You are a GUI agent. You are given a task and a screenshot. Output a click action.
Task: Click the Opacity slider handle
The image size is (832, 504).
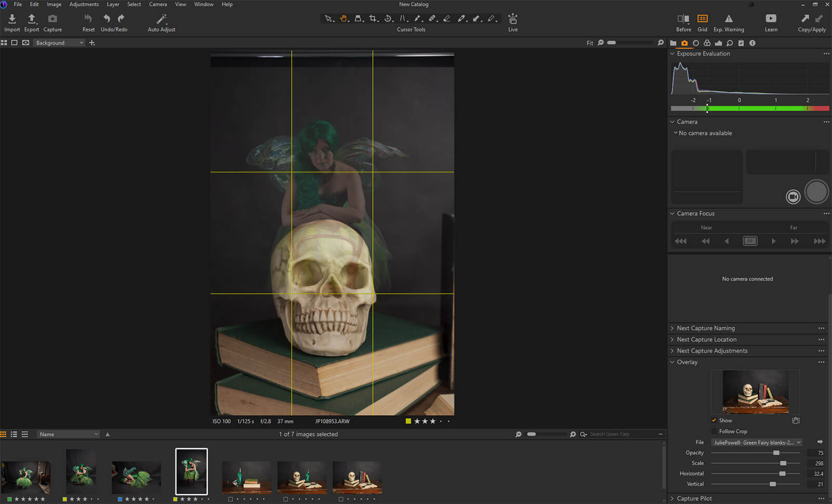pyautogui.click(x=776, y=453)
